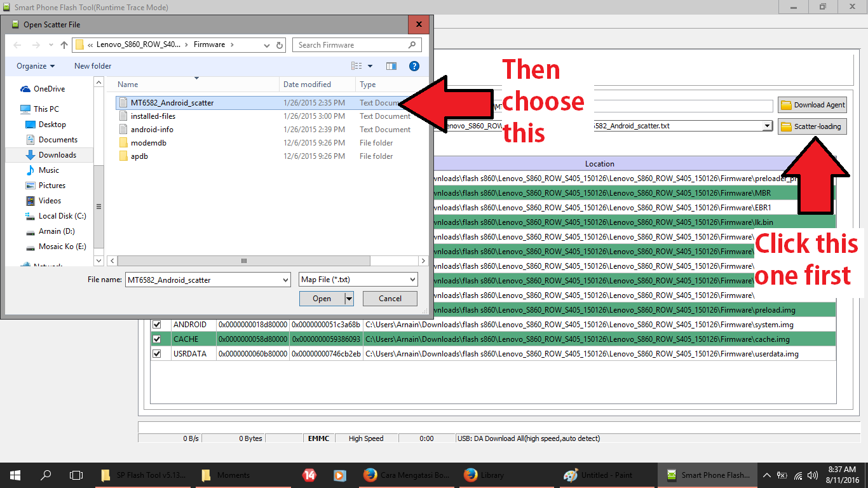Select Downloads in navigation pane

[57, 155]
